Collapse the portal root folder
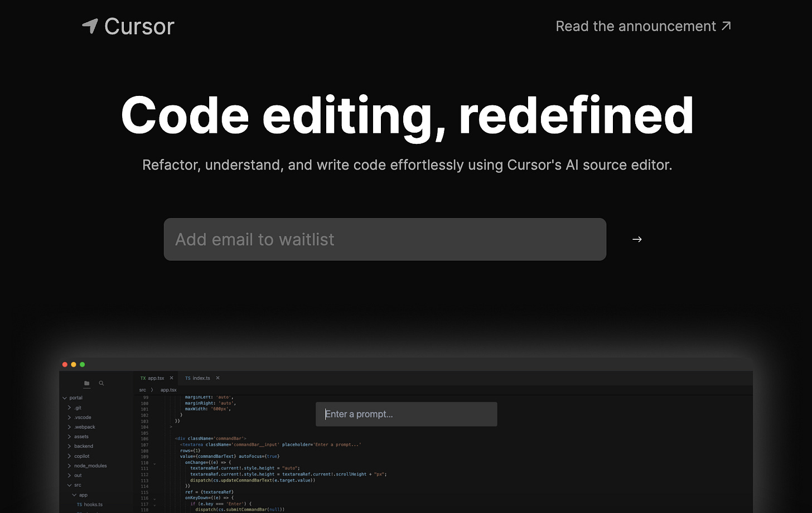The image size is (812, 513). click(x=72, y=398)
